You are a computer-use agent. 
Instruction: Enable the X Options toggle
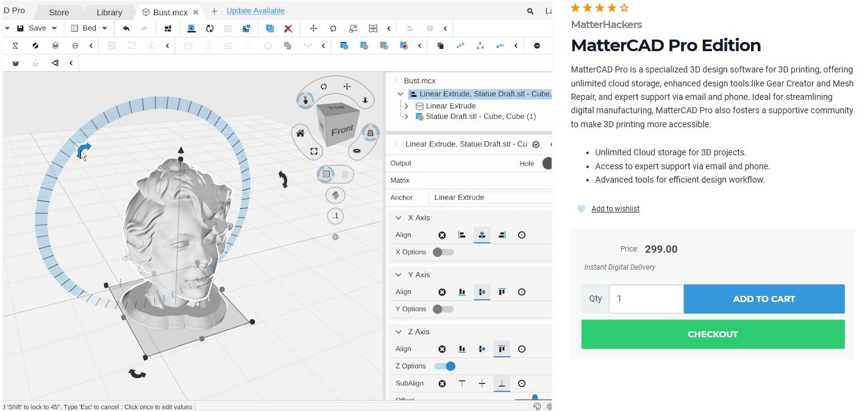click(443, 252)
